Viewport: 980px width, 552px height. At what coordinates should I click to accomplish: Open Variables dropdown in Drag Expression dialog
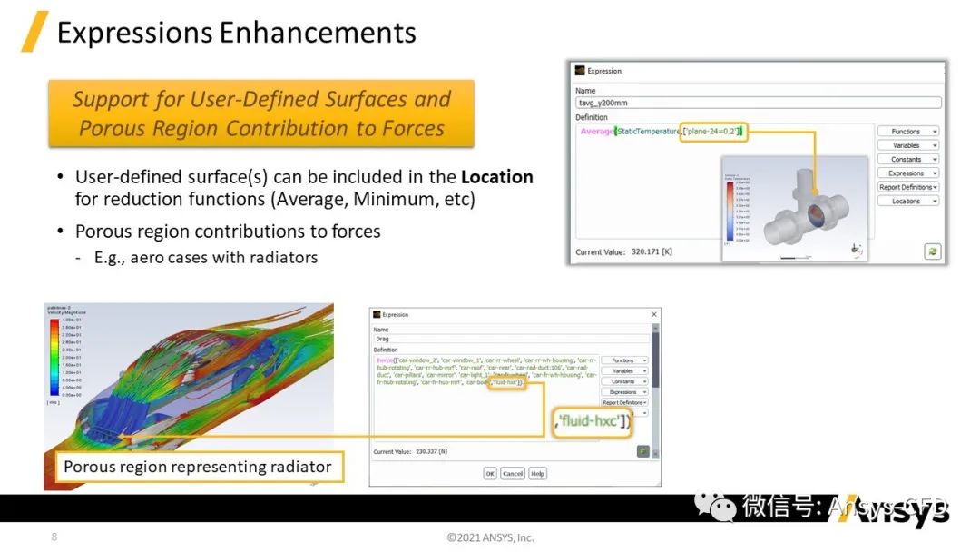(624, 370)
